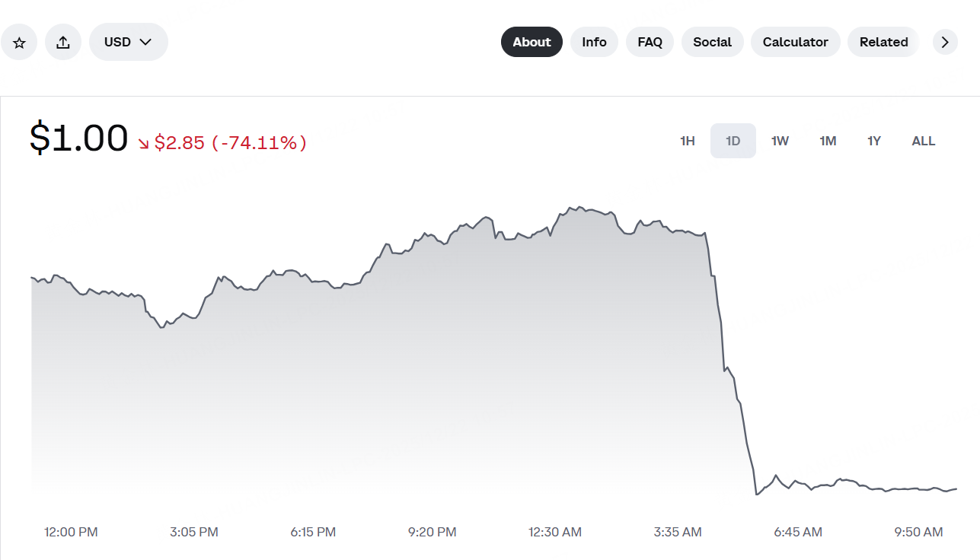The image size is (980, 560).
Task: Click the red down-arrow price change indicator
Action: point(144,143)
